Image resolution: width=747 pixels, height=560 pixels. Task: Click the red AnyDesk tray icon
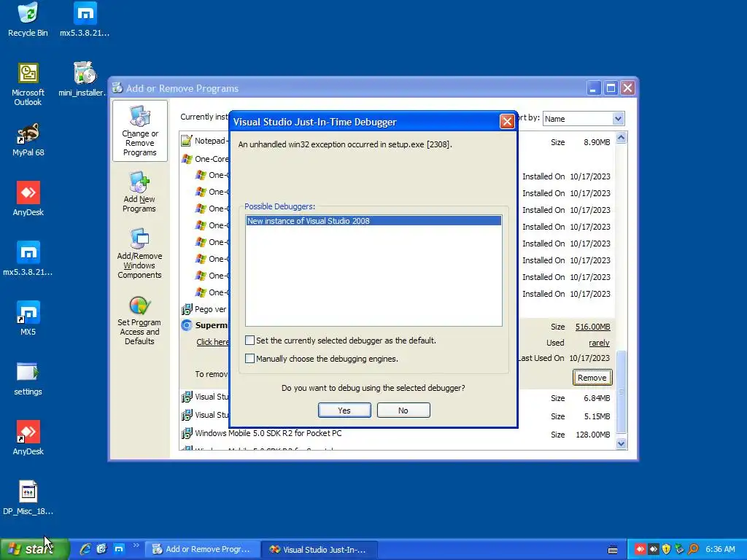[639, 549]
